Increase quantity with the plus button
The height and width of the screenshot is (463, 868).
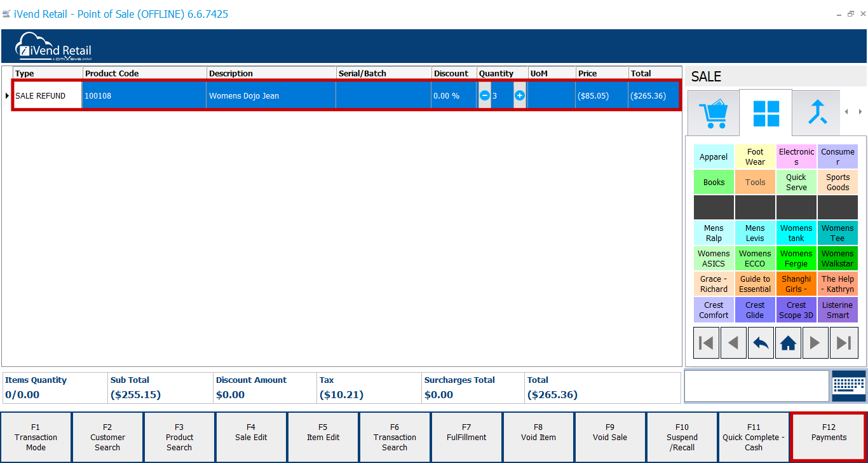point(520,95)
